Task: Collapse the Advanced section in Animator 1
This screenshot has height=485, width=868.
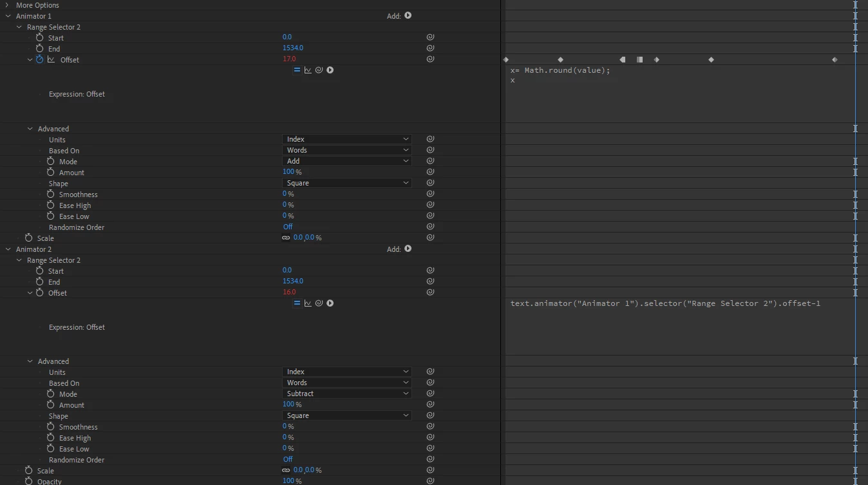Action: (30, 128)
